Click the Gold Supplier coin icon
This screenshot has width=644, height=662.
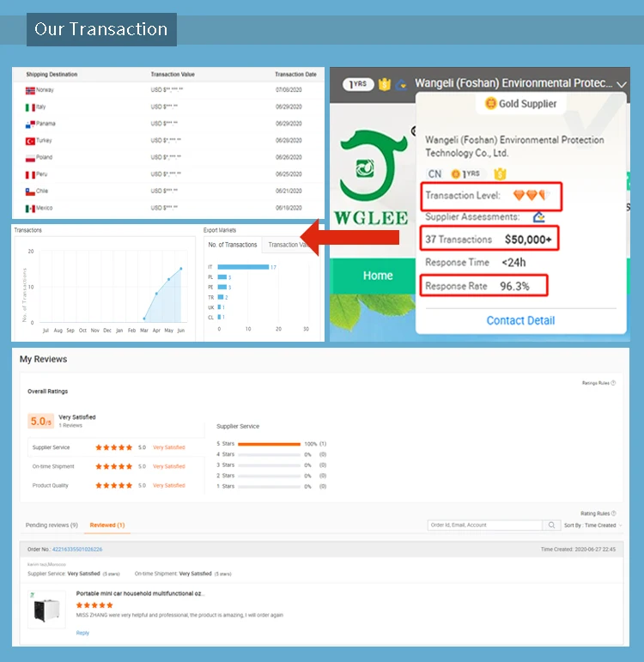[x=490, y=103]
